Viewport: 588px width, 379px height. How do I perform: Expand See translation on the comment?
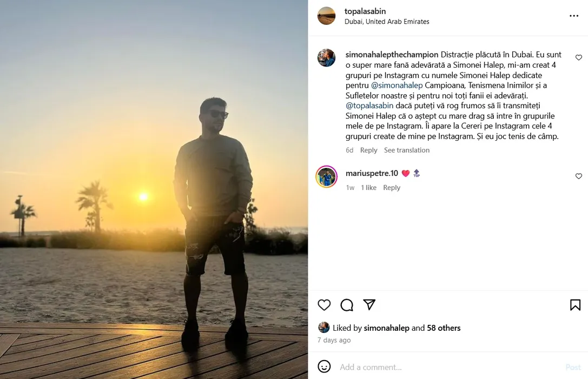[407, 150]
